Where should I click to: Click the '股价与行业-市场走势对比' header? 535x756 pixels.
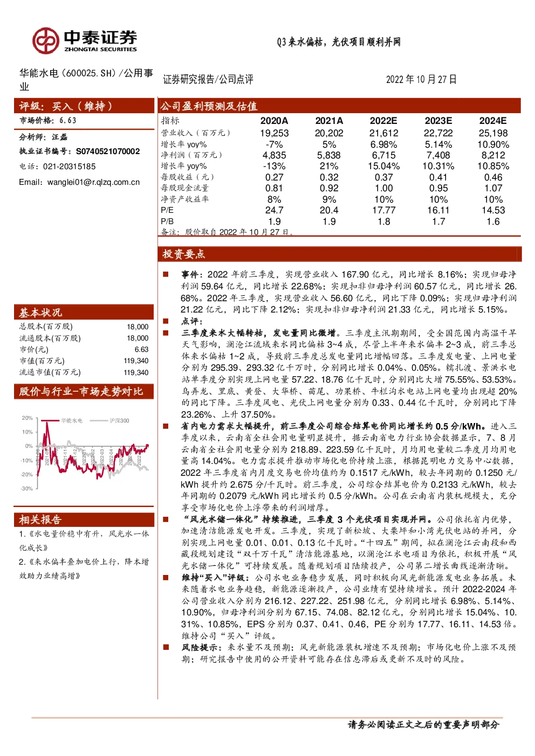coord(84,391)
